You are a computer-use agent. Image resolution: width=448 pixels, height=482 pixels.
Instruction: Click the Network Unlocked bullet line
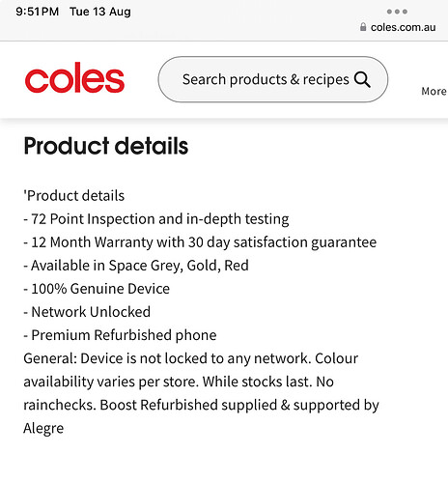[87, 312]
